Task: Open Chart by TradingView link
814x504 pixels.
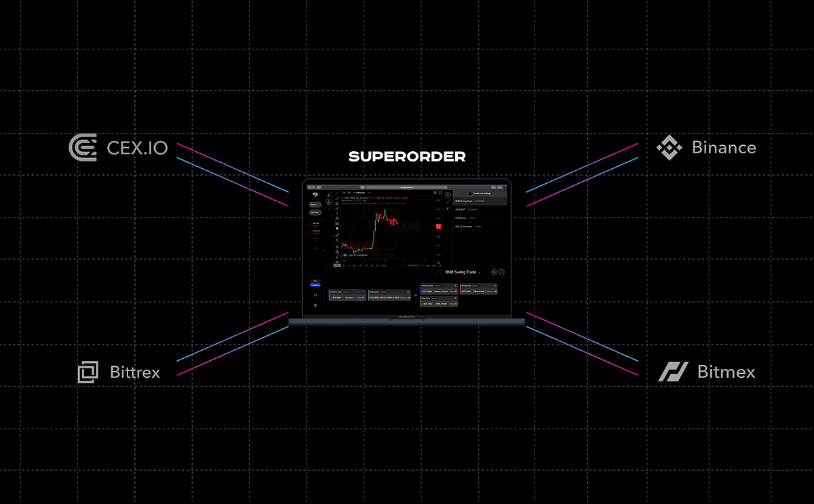Action: point(356,255)
